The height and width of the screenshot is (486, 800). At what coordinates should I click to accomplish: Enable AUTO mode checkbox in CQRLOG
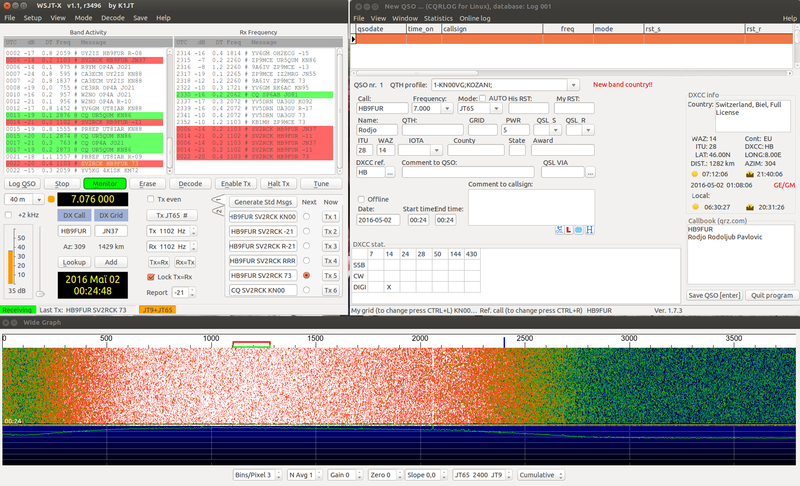pyautogui.click(x=482, y=98)
